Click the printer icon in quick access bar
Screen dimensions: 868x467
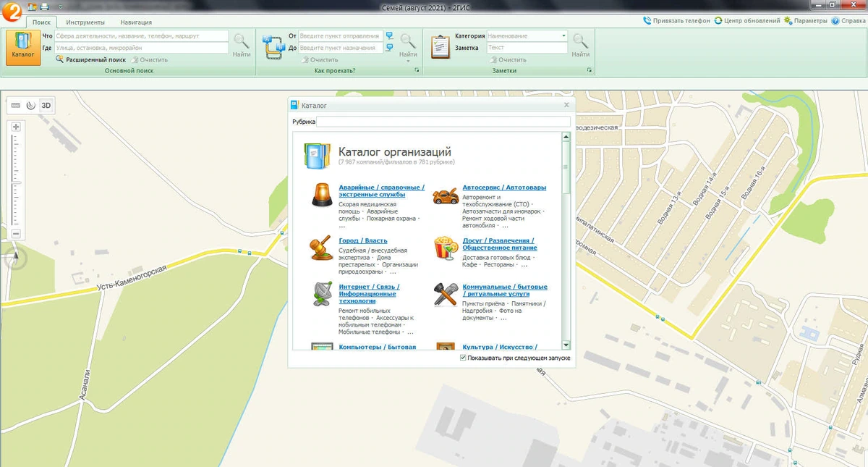(45, 7)
